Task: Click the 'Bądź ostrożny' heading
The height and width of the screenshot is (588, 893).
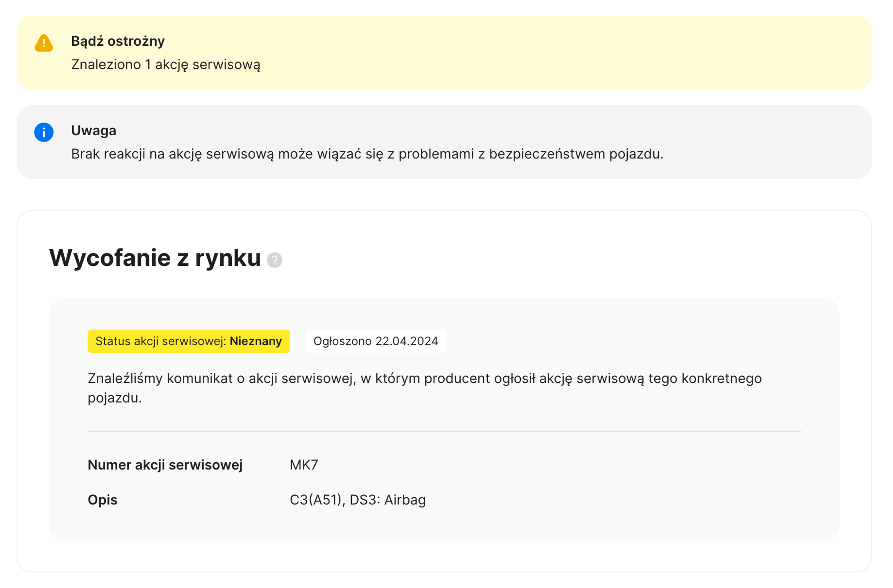Action: tap(118, 41)
